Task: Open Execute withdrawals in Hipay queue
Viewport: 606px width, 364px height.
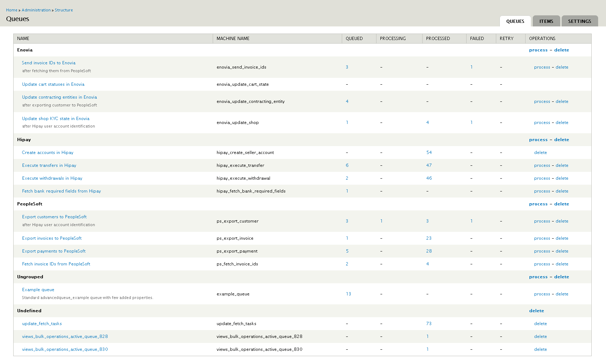Action: [52, 178]
